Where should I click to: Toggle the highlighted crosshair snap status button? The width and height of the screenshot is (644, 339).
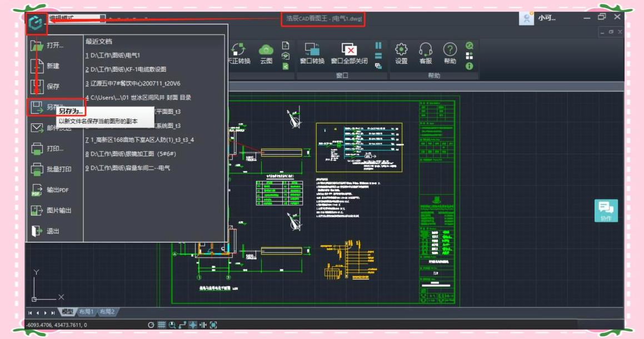pyautogui.click(x=192, y=325)
